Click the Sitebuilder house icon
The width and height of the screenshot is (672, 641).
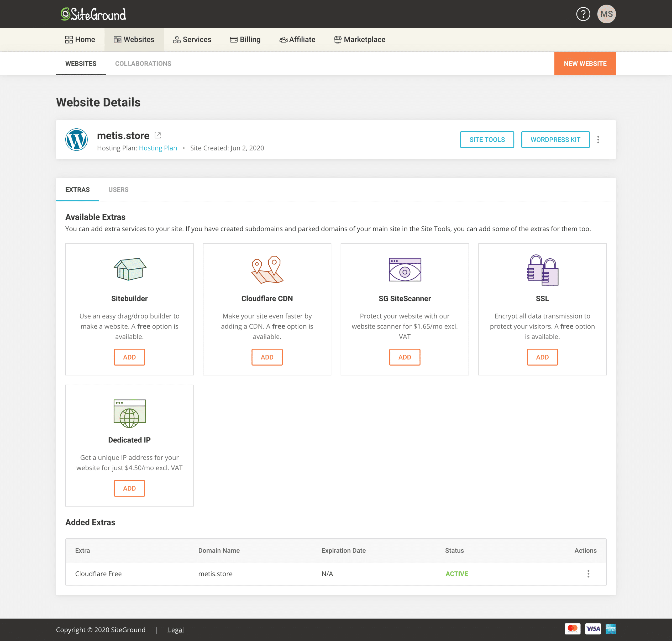[x=129, y=269]
